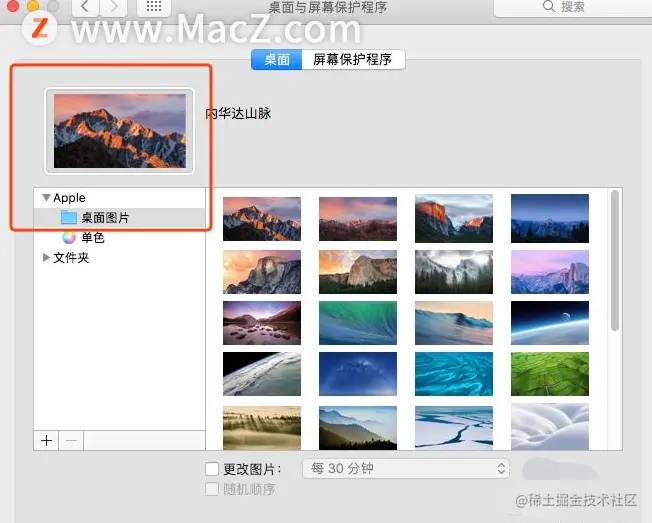Choose the purple sky Half Dome wallpaper
Viewport: 652px width, 523px height.
[550, 272]
